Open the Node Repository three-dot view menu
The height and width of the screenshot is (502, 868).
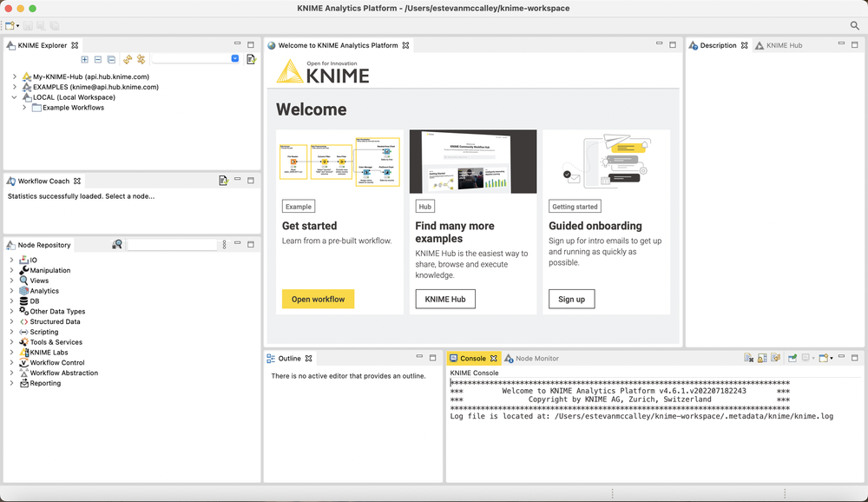(224, 245)
